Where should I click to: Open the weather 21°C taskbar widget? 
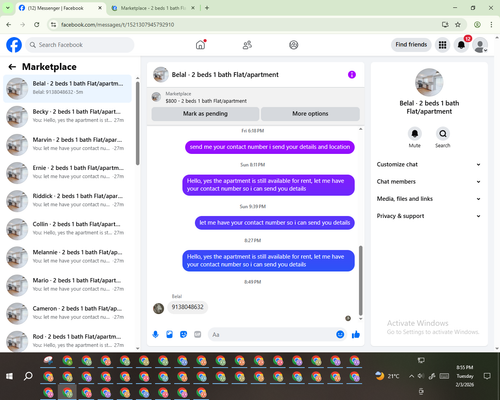(387, 376)
